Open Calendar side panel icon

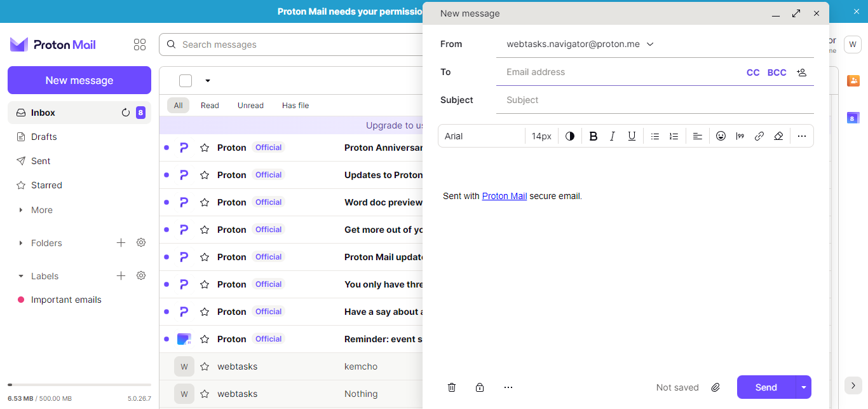pos(853,118)
